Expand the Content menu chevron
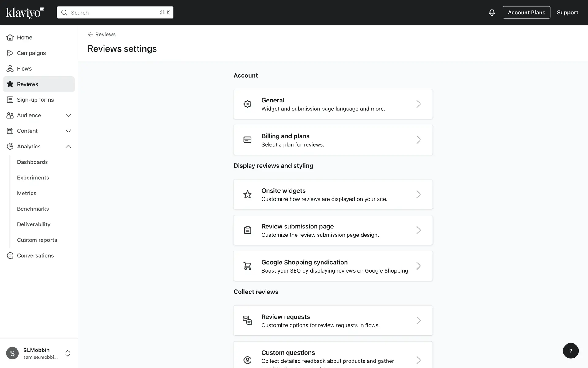The height and width of the screenshot is (368, 588). click(x=68, y=131)
